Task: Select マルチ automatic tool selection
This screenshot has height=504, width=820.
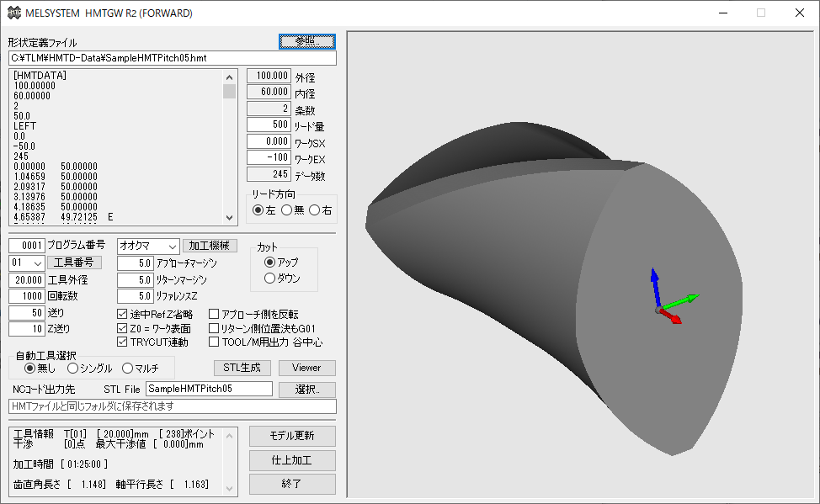Action: pyautogui.click(x=128, y=368)
